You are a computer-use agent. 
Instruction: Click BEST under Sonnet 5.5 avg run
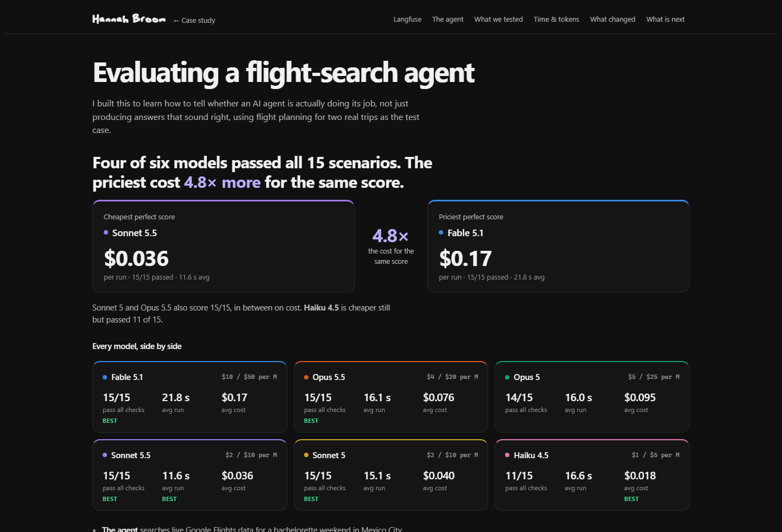[x=169, y=499]
